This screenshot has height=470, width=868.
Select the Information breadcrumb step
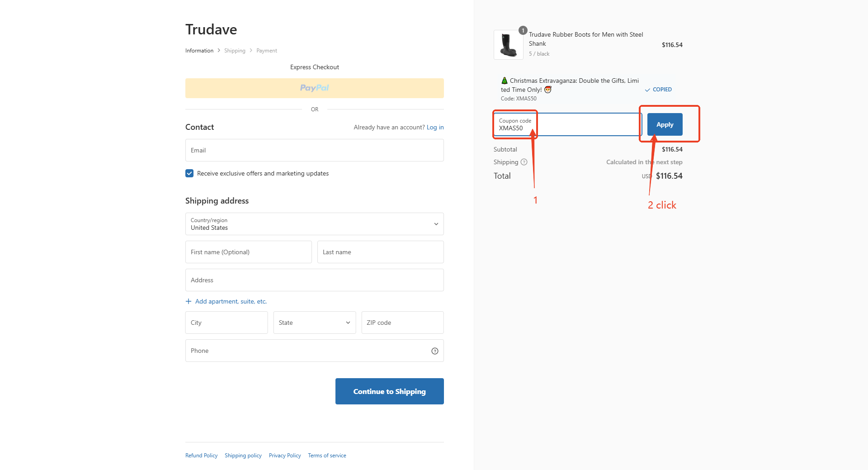[x=199, y=51]
